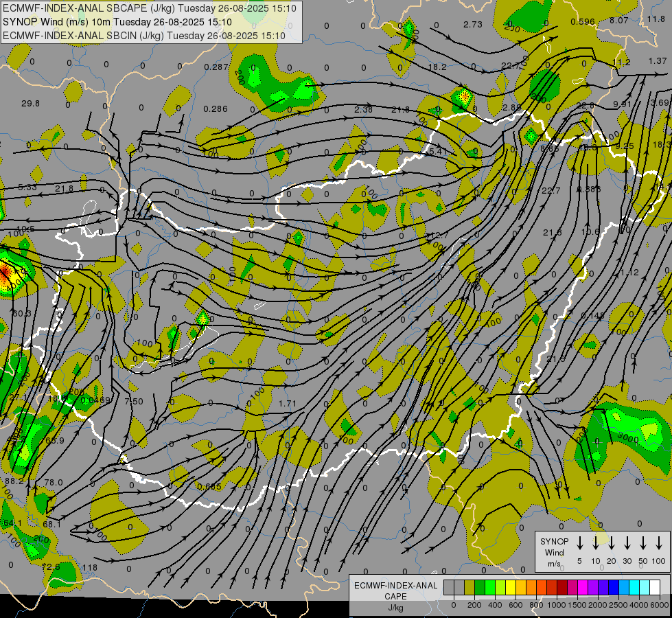The height and width of the screenshot is (618, 672).
Task: Select the bright green CAPE legend swatch
Action: pyautogui.click(x=490, y=587)
